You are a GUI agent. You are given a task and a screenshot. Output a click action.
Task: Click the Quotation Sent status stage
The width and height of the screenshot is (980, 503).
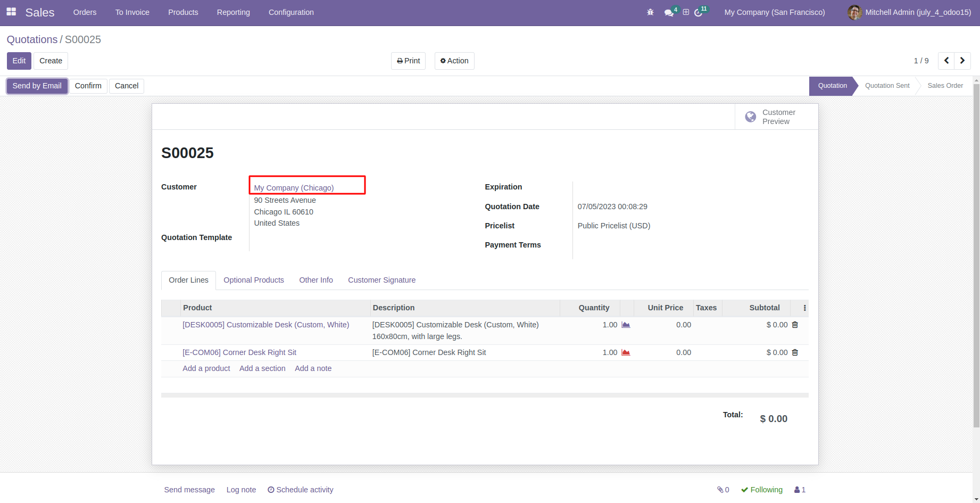pyautogui.click(x=887, y=86)
